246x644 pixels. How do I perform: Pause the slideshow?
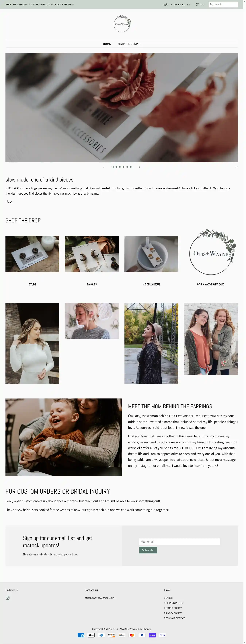[236, 167]
